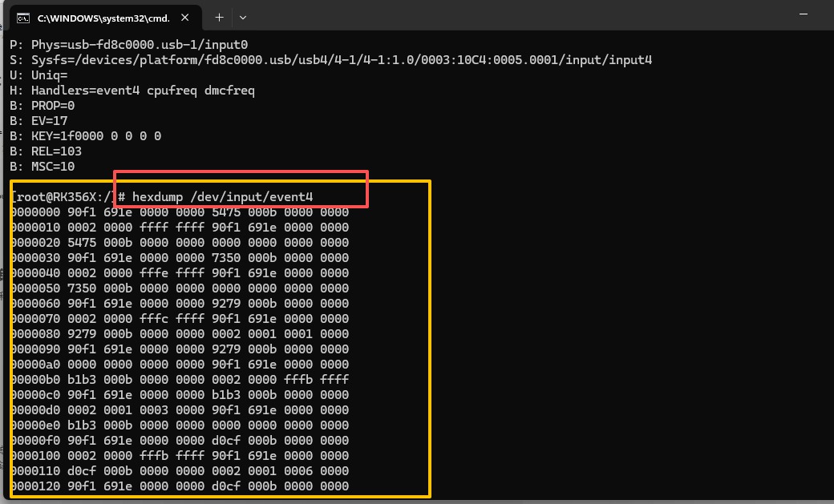The height and width of the screenshot is (504, 834).
Task: Click the line "P: Phys=usb-fd8c0000.usb-1/input0"
Action: coord(129,45)
